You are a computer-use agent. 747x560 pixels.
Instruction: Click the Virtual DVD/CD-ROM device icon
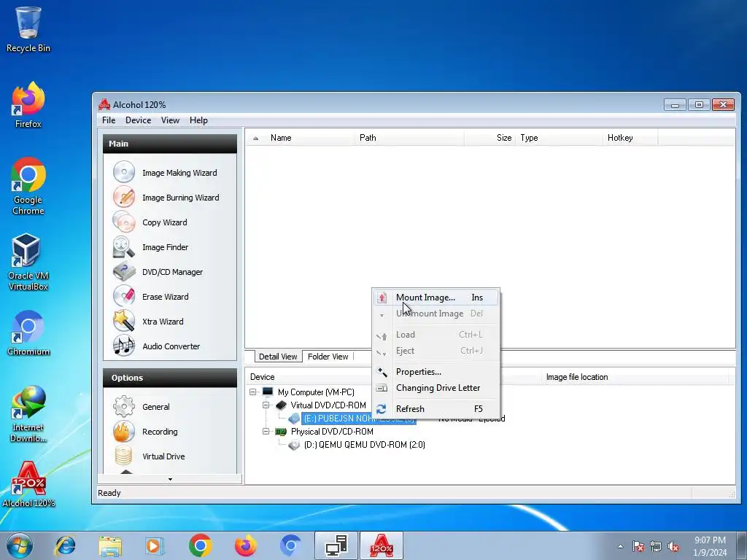click(281, 405)
